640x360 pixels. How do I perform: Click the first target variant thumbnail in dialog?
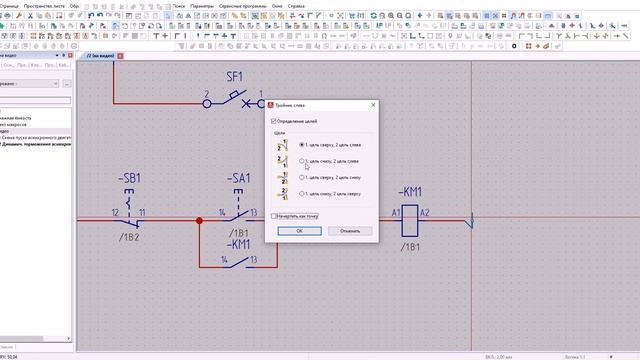(x=282, y=145)
